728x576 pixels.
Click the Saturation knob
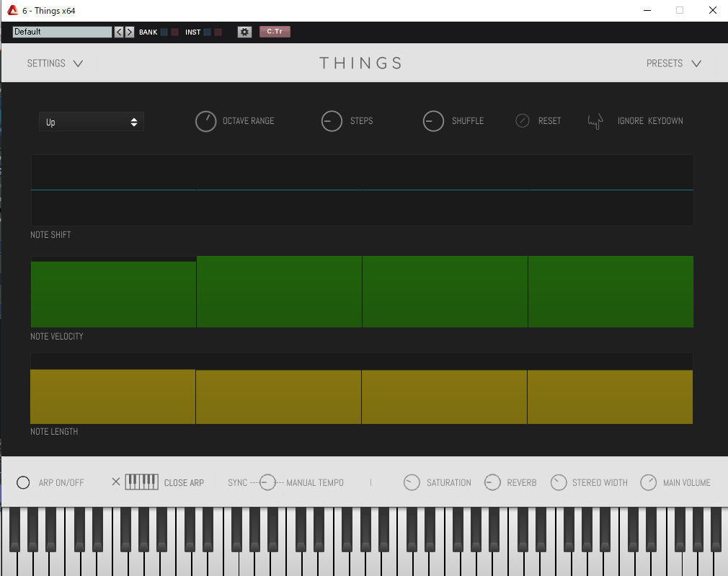coord(412,482)
